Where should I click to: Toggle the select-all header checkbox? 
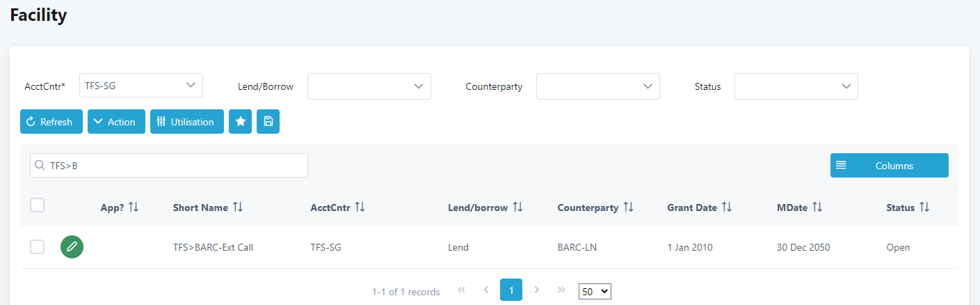[38, 205]
